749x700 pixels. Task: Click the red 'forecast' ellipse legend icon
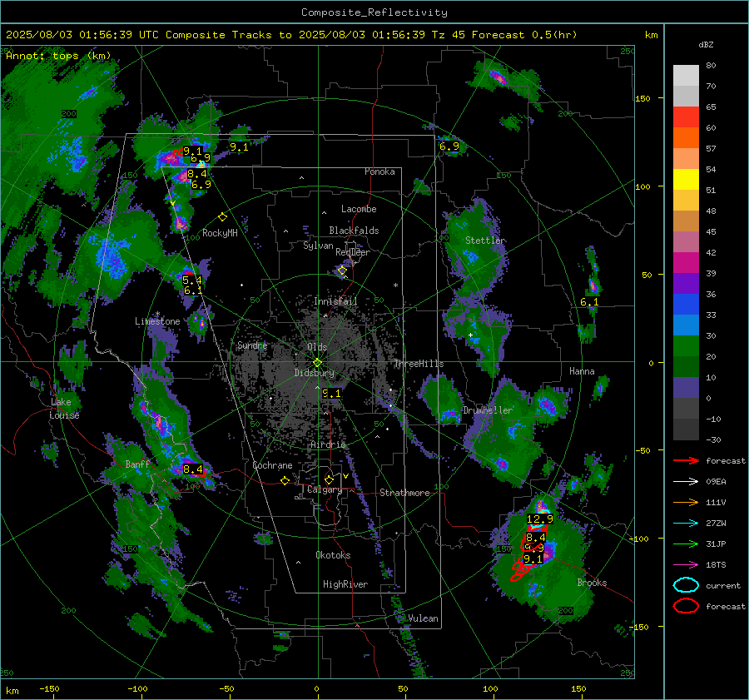pos(686,606)
